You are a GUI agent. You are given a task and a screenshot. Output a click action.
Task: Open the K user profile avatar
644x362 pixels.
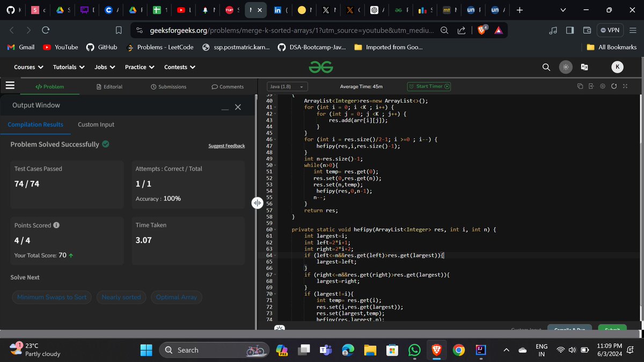click(617, 67)
